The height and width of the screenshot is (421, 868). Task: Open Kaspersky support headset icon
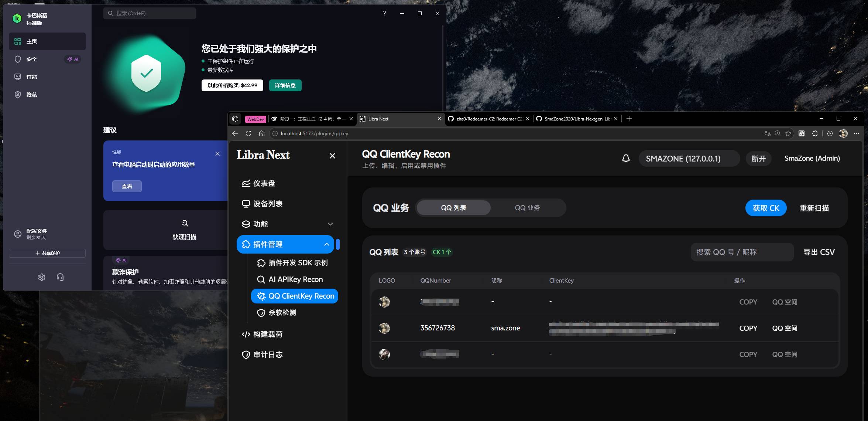click(60, 277)
